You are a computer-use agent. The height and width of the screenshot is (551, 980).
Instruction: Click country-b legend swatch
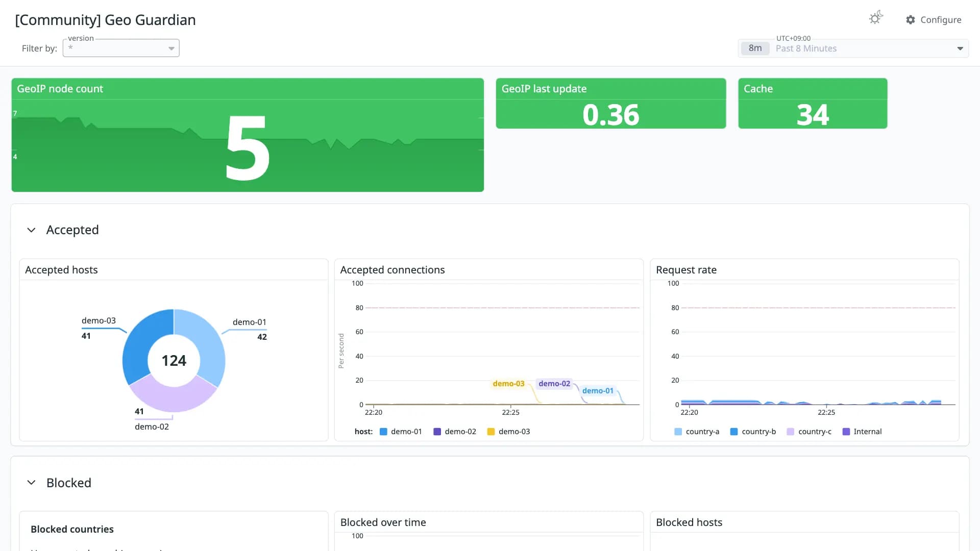734,432
